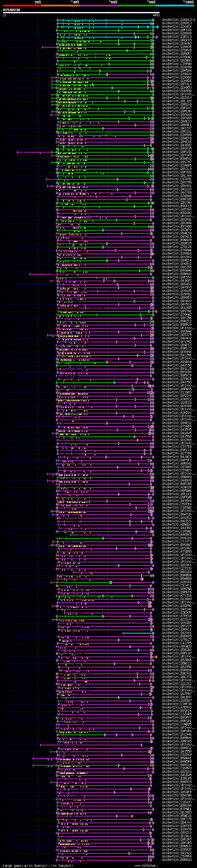The width and height of the screenshot is (197, 868).
Task: Open hit UniRef100_Q7DMV8
Action: click(x=176, y=50)
